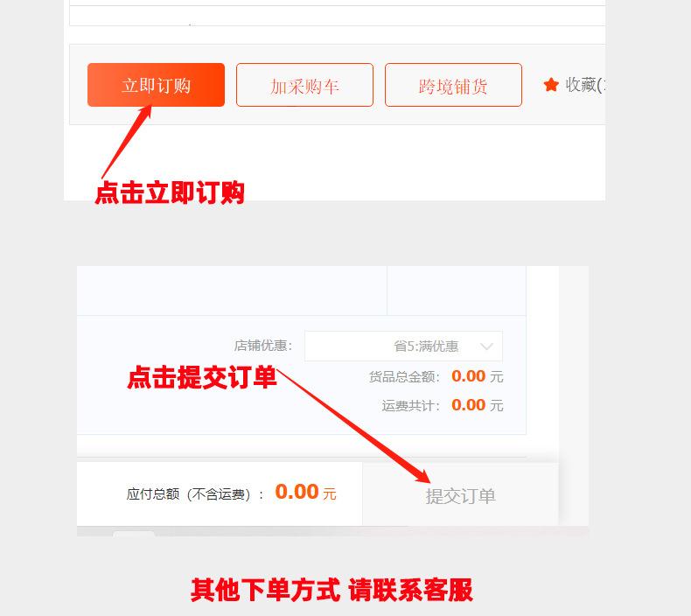Expand the chevron beside 省5:满优惠
Image resolution: width=691 pixels, height=616 pixels.
coord(487,346)
